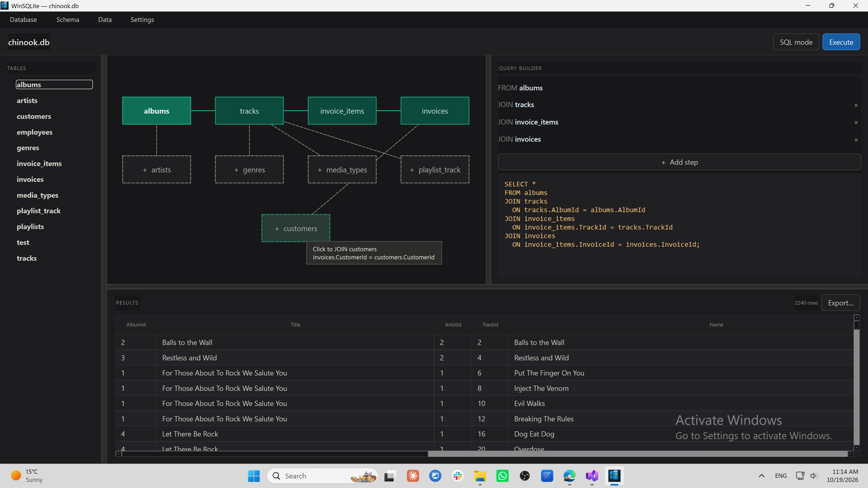The height and width of the screenshot is (488, 868).
Task: Open the Windows Start menu
Action: point(254,476)
